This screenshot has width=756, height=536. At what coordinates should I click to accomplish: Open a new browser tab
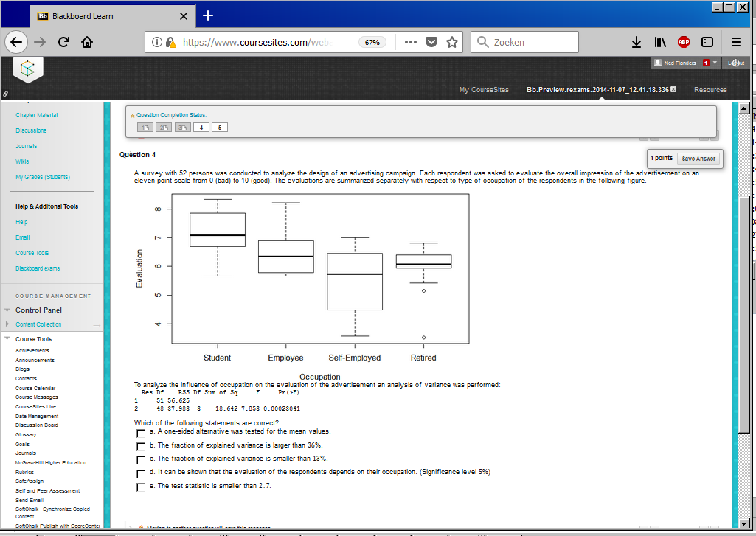pyautogui.click(x=208, y=16)
